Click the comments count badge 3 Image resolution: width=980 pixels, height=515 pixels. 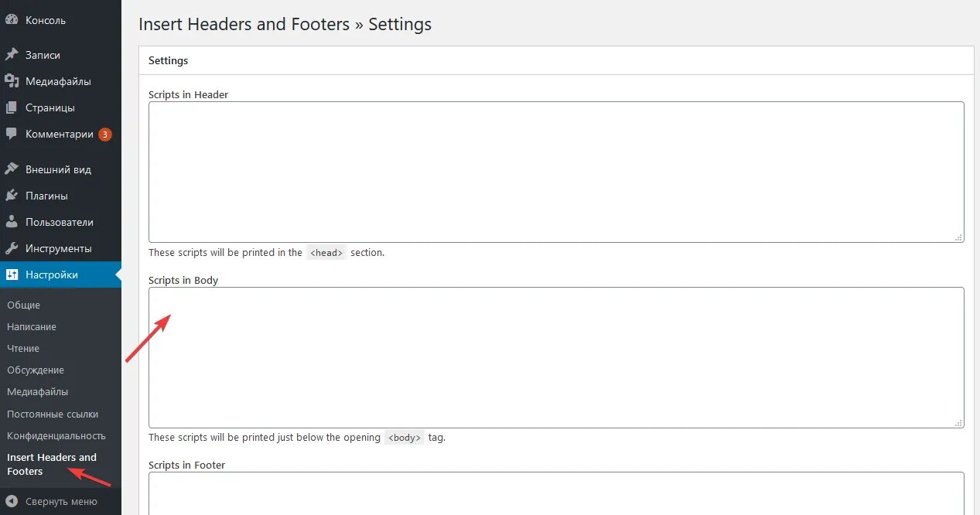105,135
